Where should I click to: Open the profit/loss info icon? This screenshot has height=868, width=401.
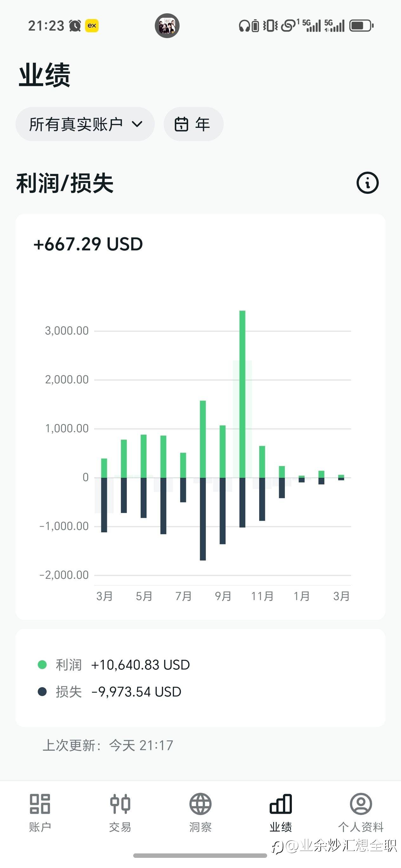[367, 183]
